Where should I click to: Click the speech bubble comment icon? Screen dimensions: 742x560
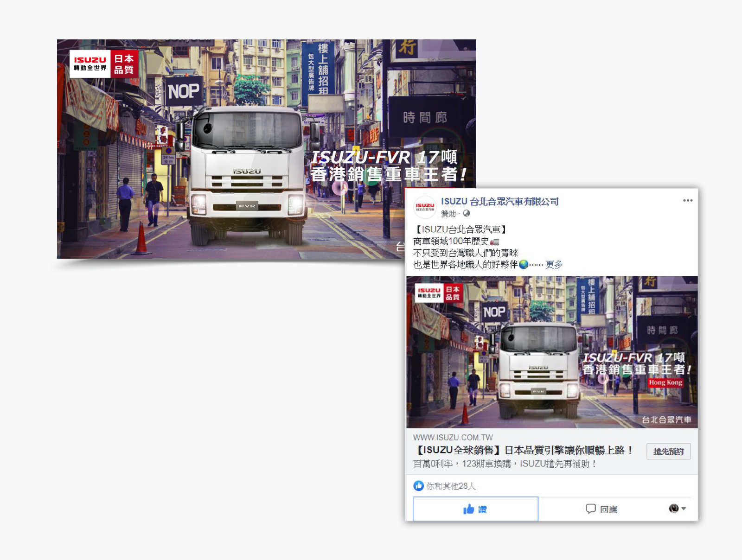pyautogui.click(x=591, y=509)
